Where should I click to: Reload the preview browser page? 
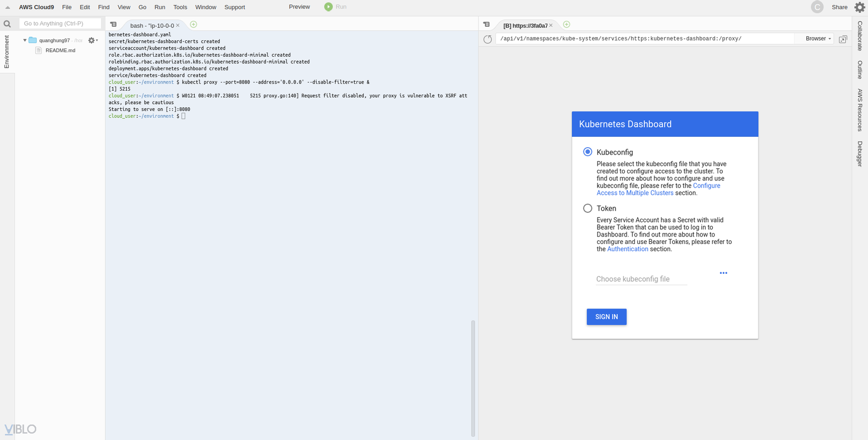tap(488, 39)
